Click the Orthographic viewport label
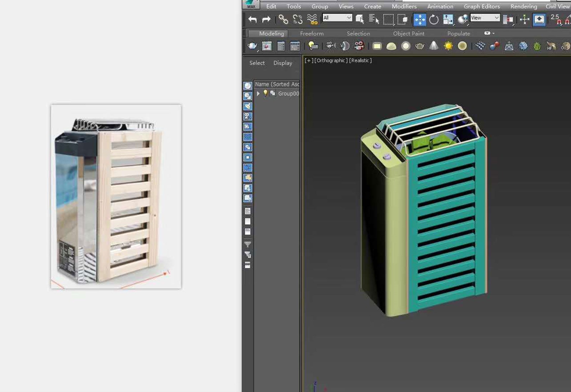This screenshot has height=392, width=571. pyautogui.click(x=331, y=61)
